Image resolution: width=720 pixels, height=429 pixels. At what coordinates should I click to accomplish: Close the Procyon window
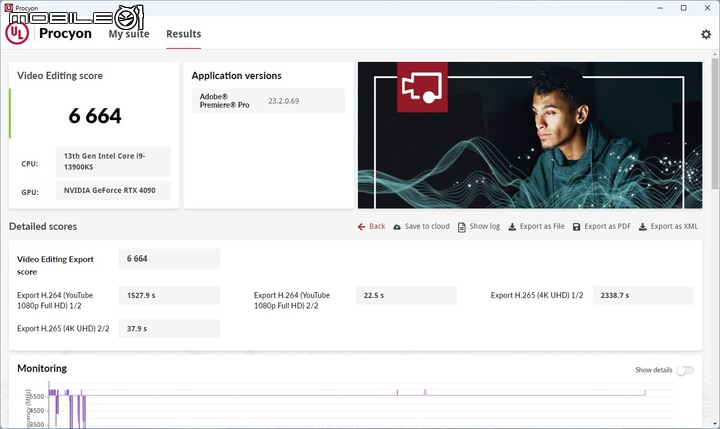point(708,8)
